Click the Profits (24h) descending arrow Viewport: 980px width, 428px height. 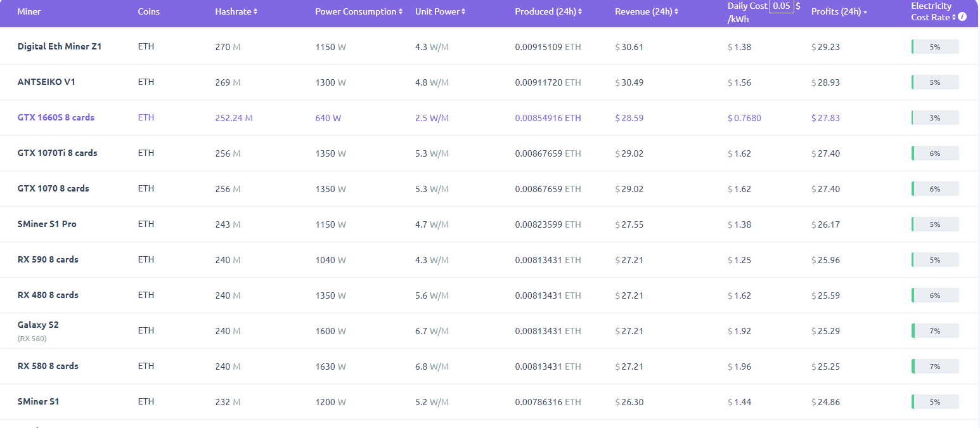pyautogui.click(x=865, y=13)
